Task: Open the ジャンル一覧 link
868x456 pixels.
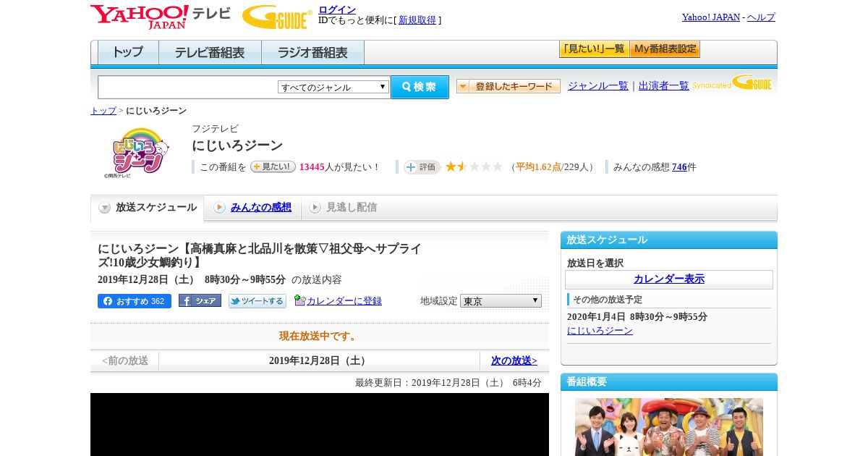Action: click(x=598, y=86)
